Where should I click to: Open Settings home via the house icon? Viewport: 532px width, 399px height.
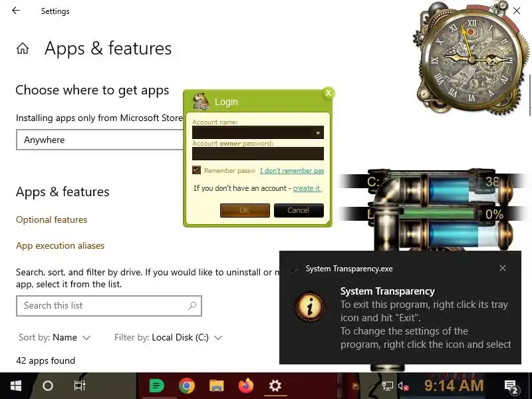(x=23, y=49)
